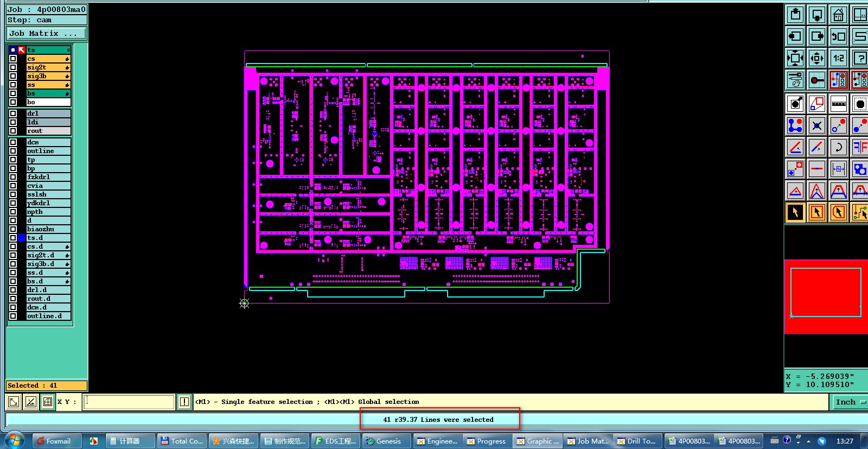
Task: Click the blue dimension between bars icon
Action: pyautogui.click(x=839, y=169)
